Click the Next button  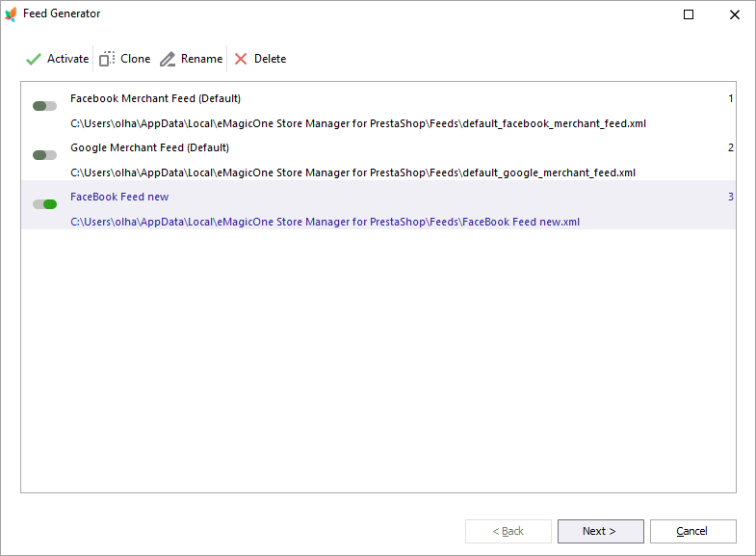click(x=600, y=531)
